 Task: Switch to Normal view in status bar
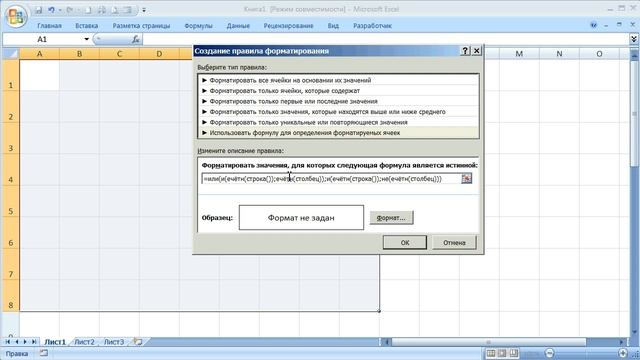pyautogui.click(x=491, y=353)
